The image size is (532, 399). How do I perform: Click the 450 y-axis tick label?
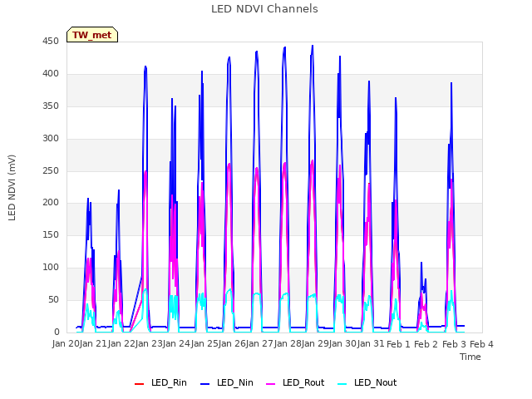point(51,42)
